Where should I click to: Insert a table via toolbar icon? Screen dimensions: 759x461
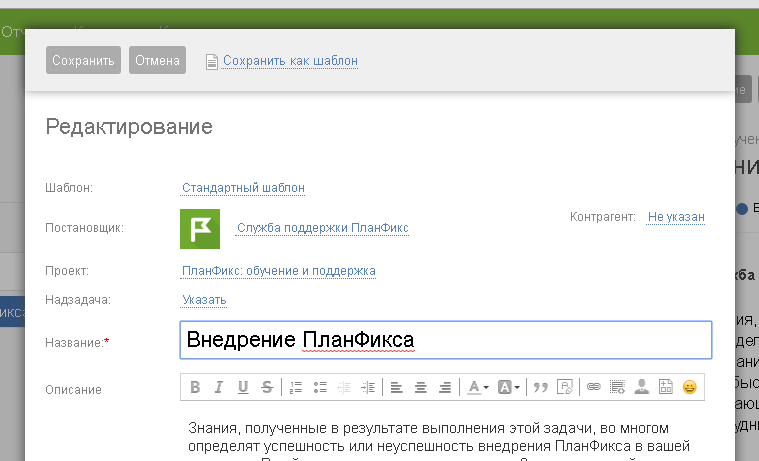pos(666,386)
